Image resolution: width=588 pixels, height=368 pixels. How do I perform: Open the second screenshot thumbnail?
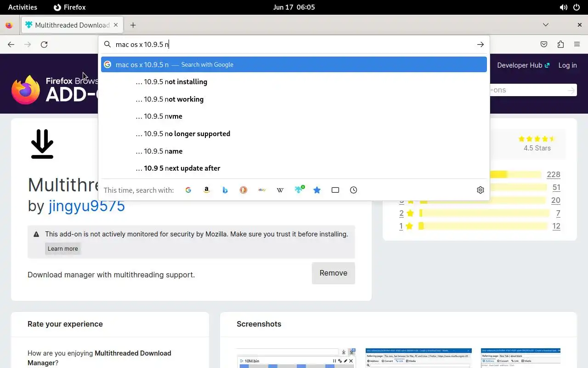point(418,358)
